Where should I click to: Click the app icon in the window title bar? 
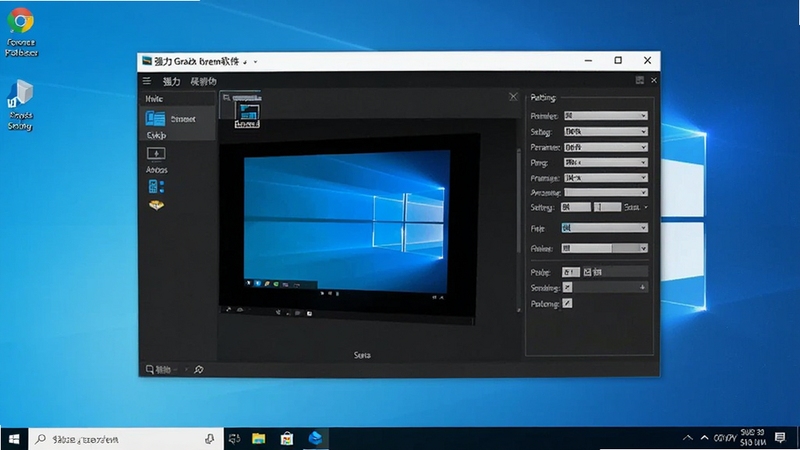(147, 61)
